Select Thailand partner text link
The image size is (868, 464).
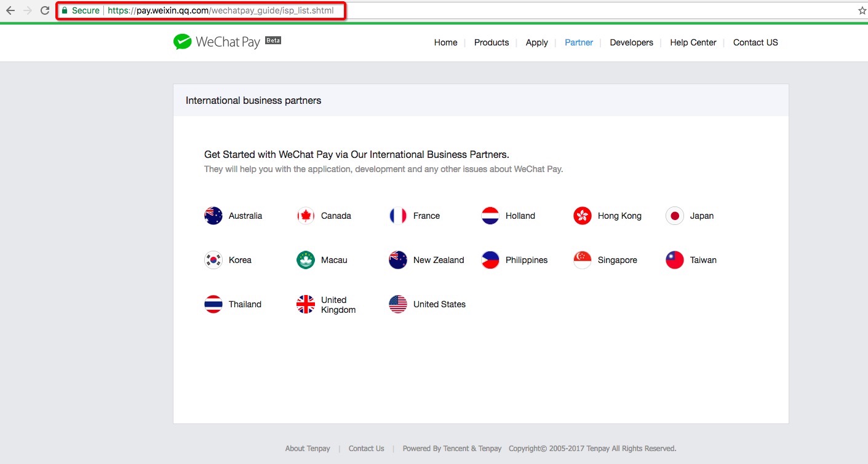click(245, 304)
